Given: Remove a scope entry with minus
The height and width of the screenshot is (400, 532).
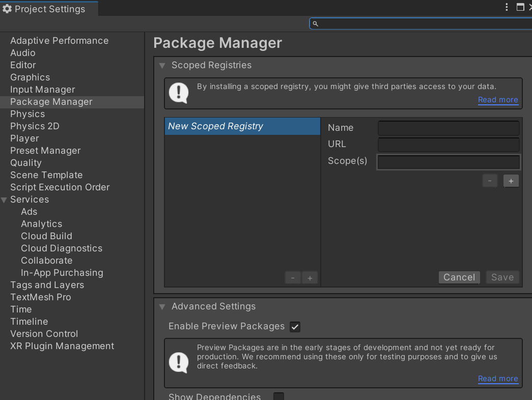Looking at the screenshot, I should pos(490,181).
